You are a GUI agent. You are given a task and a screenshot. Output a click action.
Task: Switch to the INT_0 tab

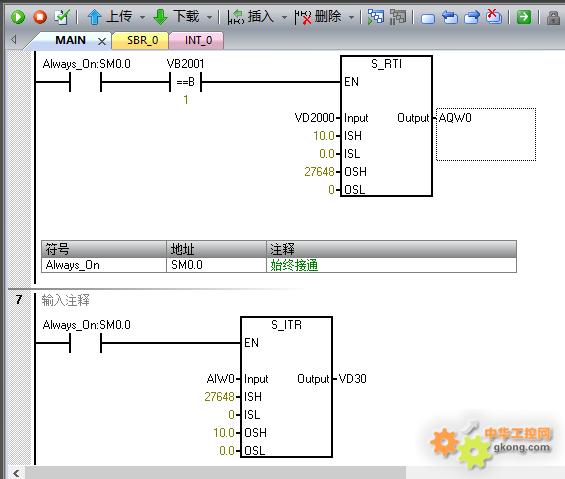[x=197, y=40]
